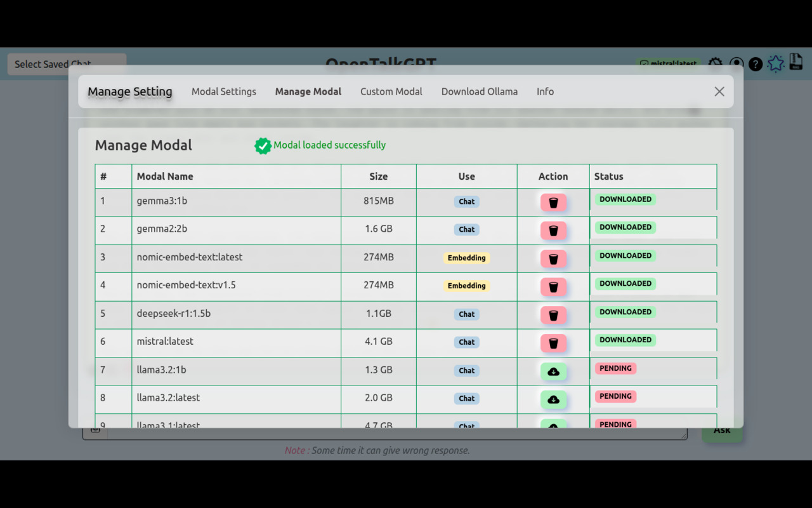This screenshot has height=508, width=812.
Task: Click the Chat tag for gemma3:1b
Action: 467,201
